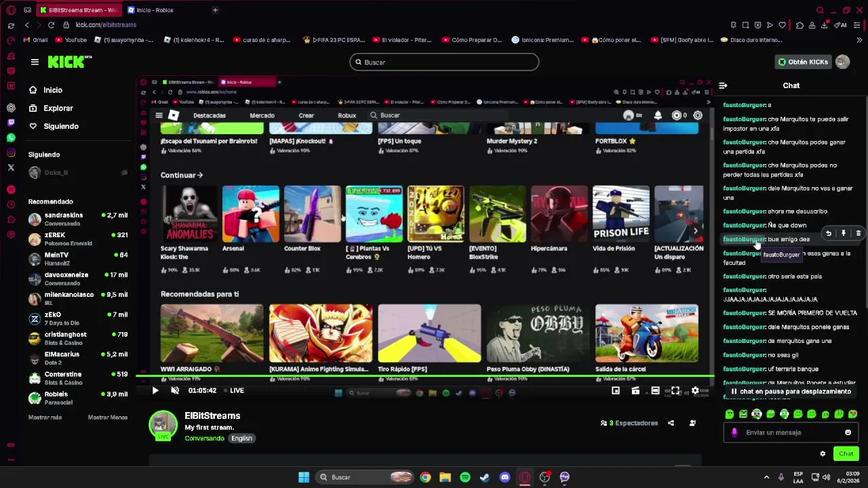Open File Explorer from the taskbar
Screen dimensions: 868x488
pos(445,477)
